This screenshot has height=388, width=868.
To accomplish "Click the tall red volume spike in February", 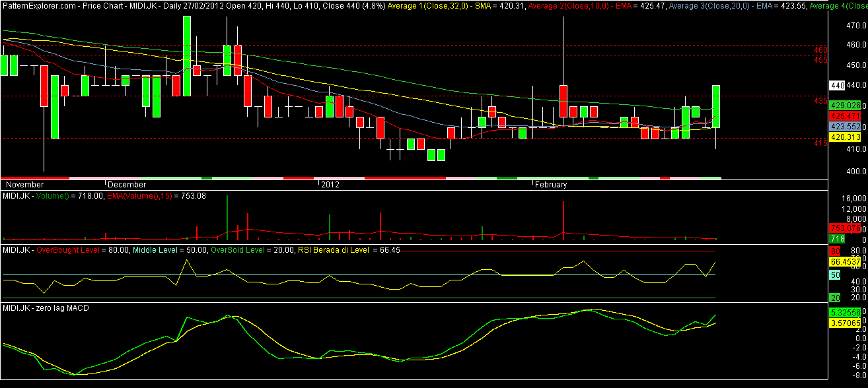I will [x=563, y=220].
